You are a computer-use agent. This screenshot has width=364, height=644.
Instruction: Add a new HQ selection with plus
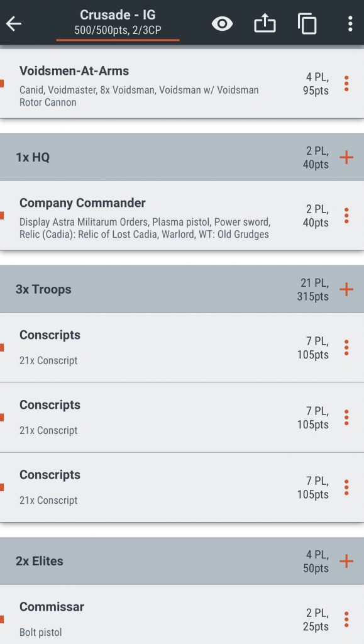click(345, 157)
